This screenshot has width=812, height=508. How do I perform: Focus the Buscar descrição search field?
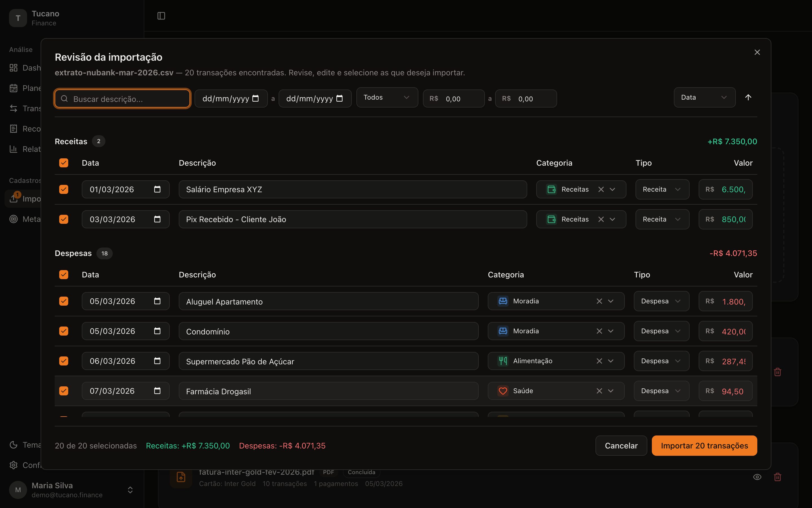pos(122,98)
